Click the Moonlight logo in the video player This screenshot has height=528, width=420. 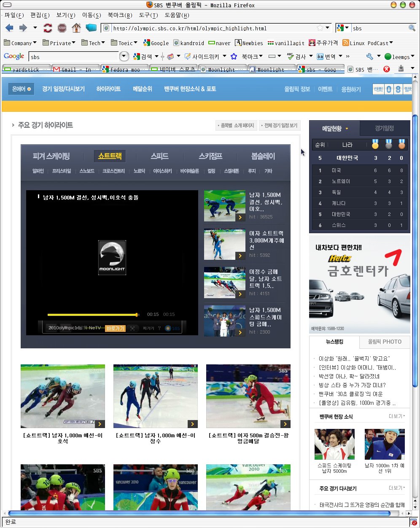pos(112,257)
